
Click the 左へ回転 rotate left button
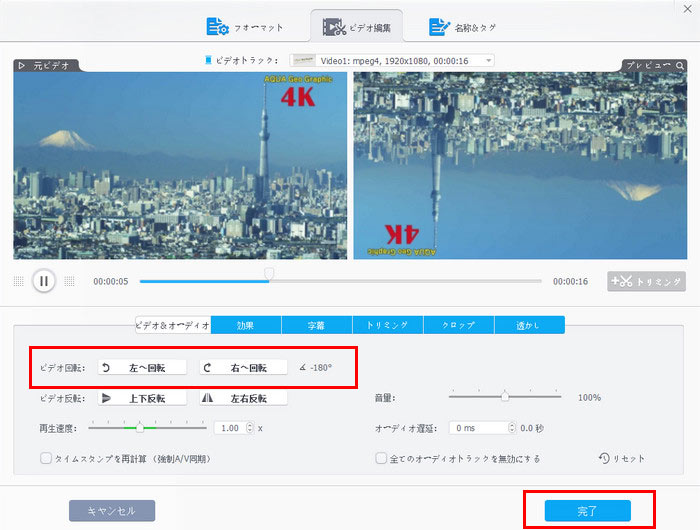pyautogui.click(x=142, y=368)
